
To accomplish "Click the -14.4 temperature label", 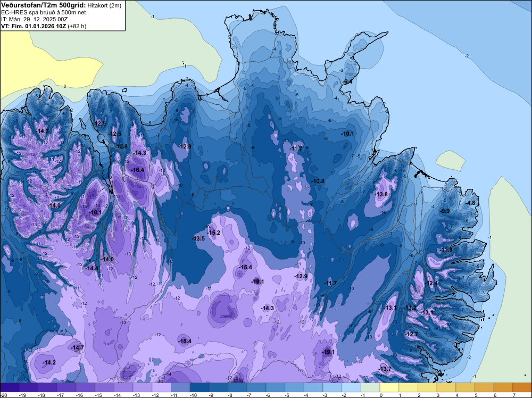I will pos(92,268).
